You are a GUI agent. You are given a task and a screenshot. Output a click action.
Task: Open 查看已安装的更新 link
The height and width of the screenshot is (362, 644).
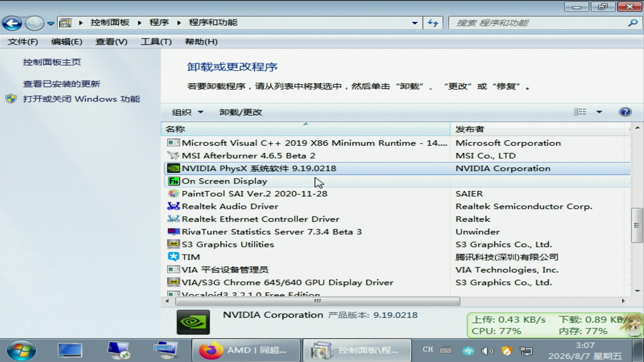62,84
